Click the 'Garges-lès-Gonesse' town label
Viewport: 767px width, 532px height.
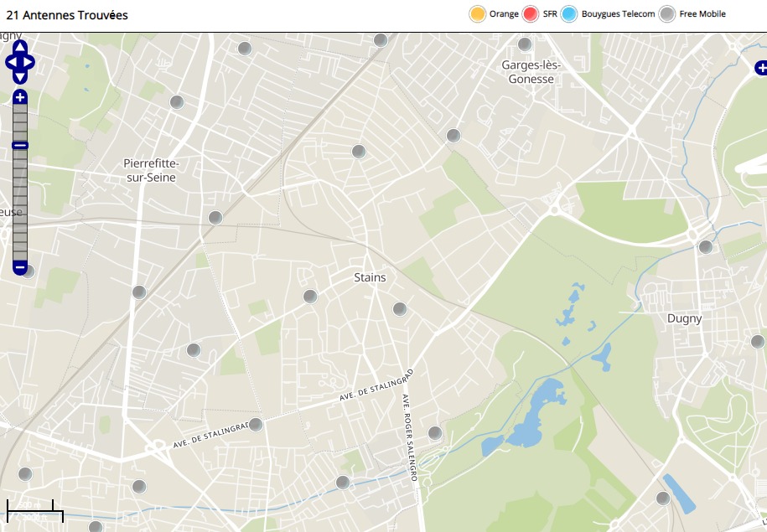click(531, 72)
